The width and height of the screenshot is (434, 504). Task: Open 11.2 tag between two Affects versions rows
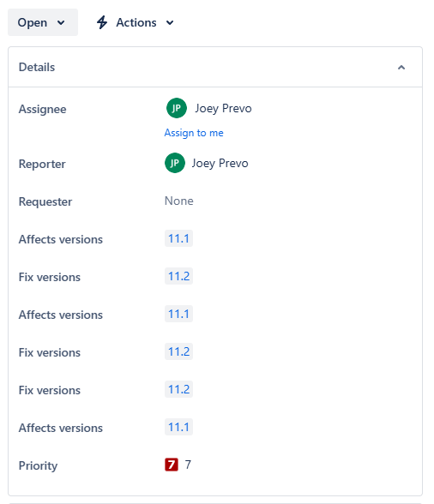pyautogui.click(x=178, y=276)
